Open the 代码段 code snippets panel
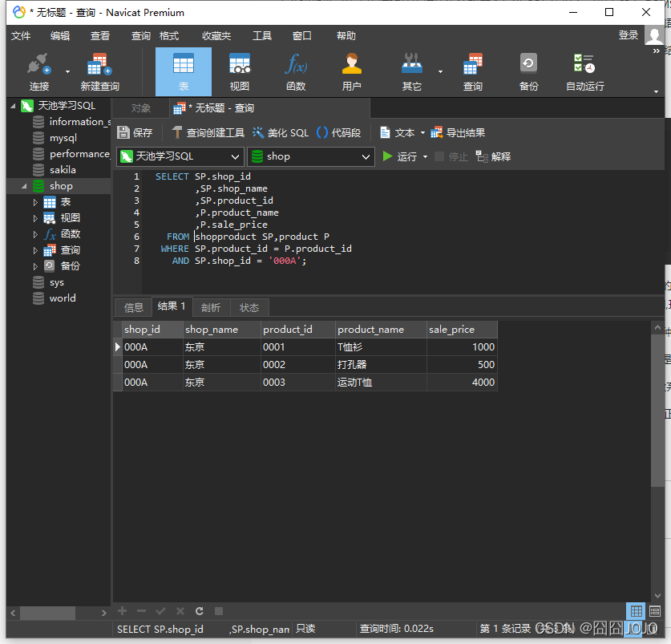671x644 pixels. coord(339,133)
